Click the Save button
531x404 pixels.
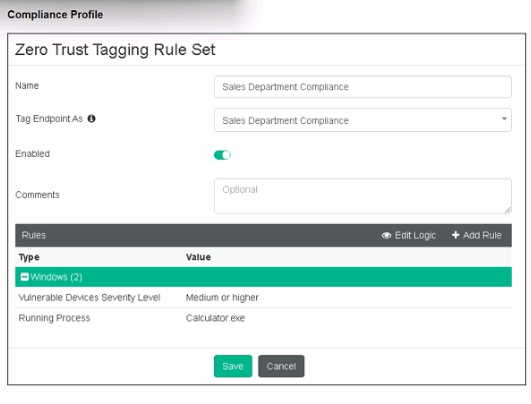pos(233,366)
